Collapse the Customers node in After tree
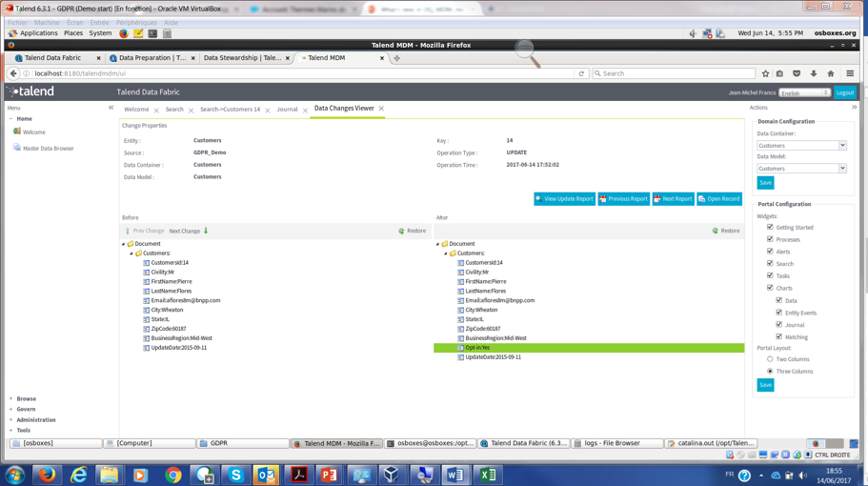Viewport: 868px width, 486px height. [446, 253]
